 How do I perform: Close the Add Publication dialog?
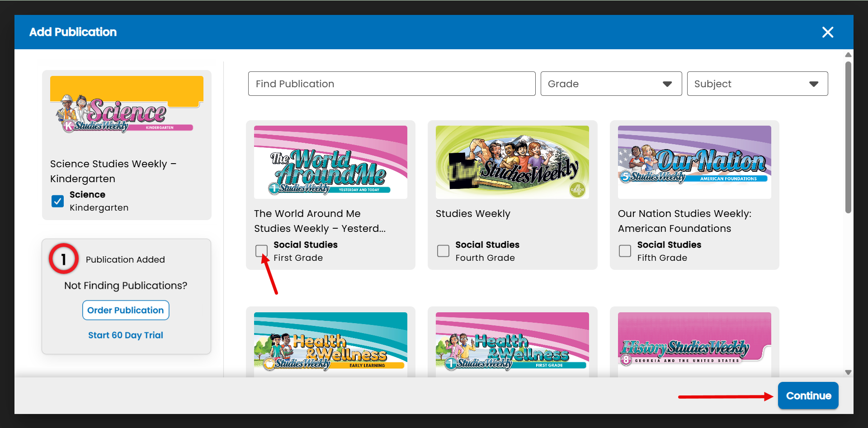click(x=828, y=32)
